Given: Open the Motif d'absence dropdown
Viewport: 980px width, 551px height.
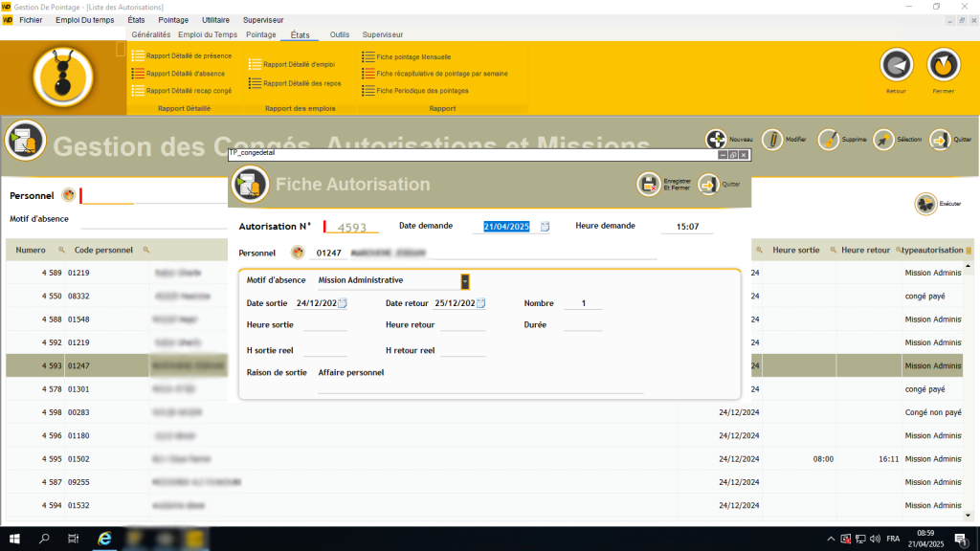Looking at the screenshot, I should pos(465,280).
